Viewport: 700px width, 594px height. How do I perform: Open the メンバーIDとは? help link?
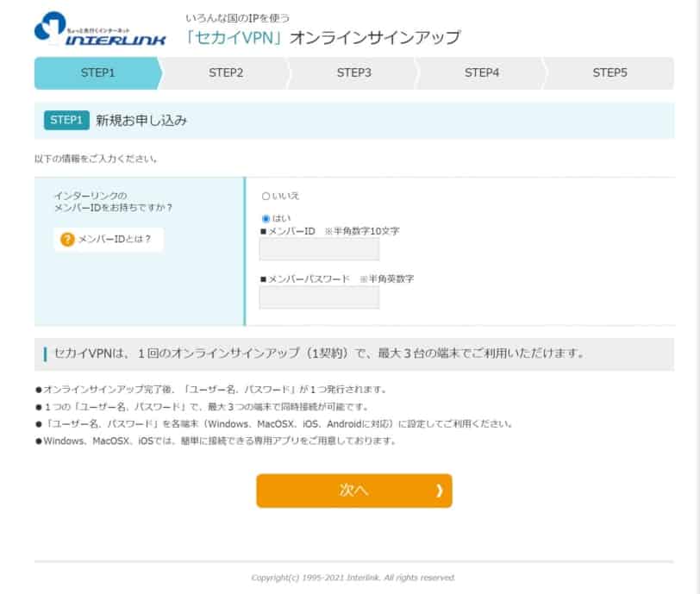tap(109, 240)
